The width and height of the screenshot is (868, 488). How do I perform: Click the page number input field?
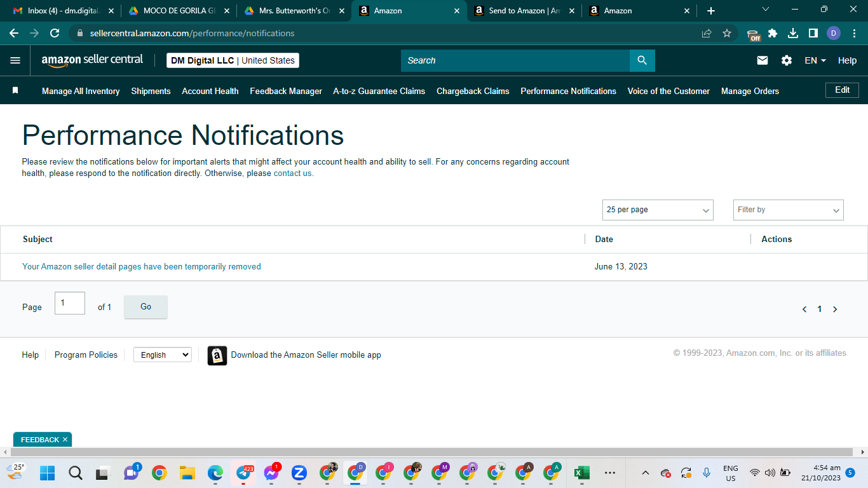tap(70, 303)
